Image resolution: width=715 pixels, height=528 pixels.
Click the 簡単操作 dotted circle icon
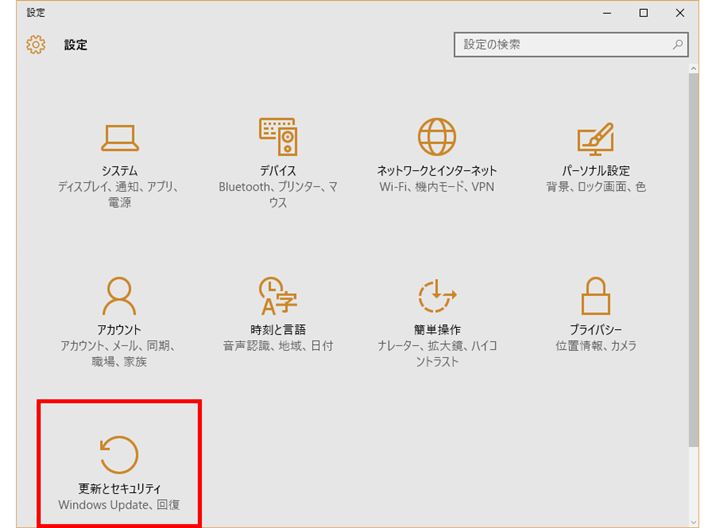click(437, 296)
